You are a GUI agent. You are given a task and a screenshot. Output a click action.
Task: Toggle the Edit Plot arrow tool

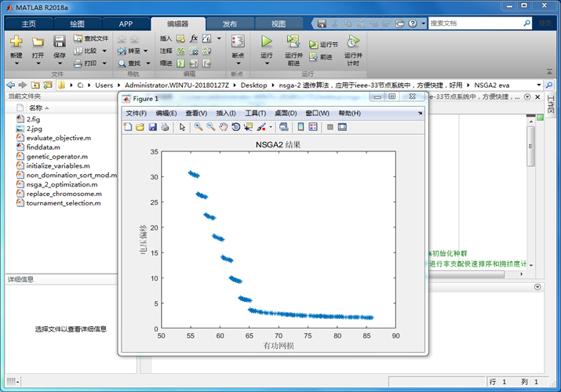point(182,127)
